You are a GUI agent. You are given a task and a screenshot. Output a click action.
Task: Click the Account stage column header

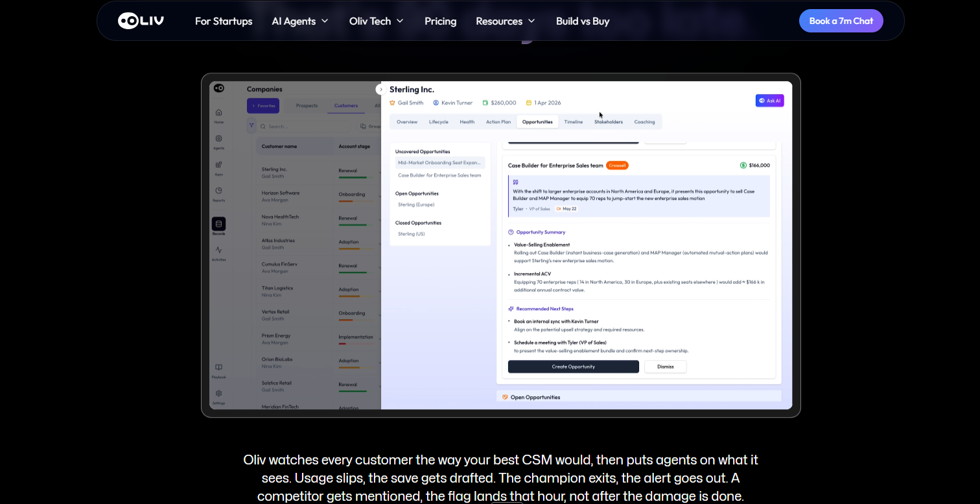click(x=355, y=147)
